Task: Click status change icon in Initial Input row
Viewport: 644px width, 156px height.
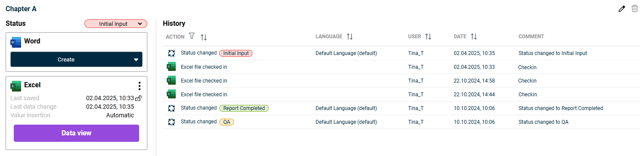Action: [171, 53]
